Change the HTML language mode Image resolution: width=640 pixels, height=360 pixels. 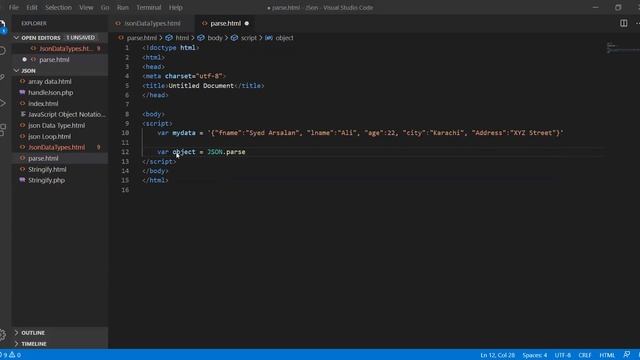[607, 355]
